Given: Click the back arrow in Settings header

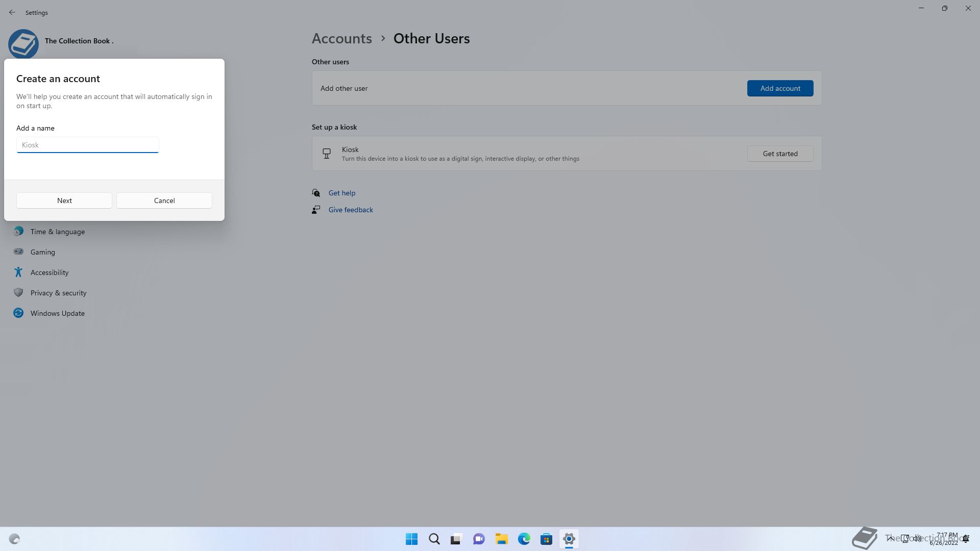Looking at the screenshot, I should pos(12,12).
